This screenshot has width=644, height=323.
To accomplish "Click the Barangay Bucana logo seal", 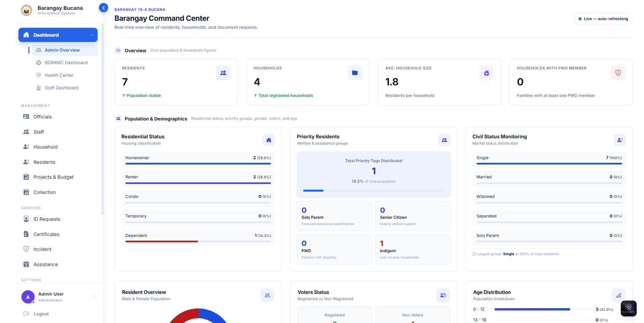I will point(26,10).
